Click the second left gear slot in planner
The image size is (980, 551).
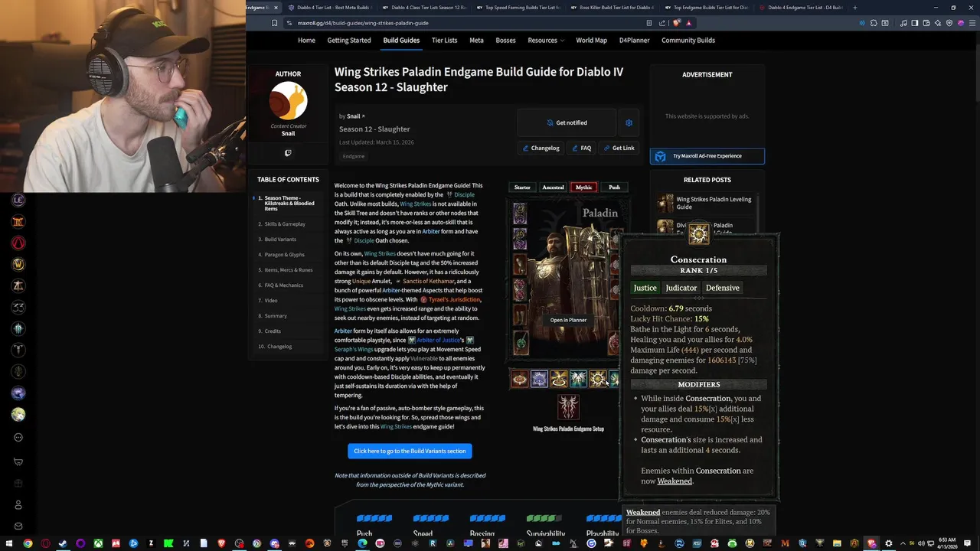coord(520,239)
